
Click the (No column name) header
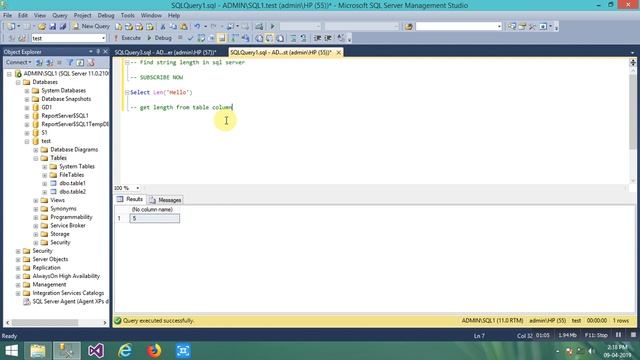(x=152, y=209)
